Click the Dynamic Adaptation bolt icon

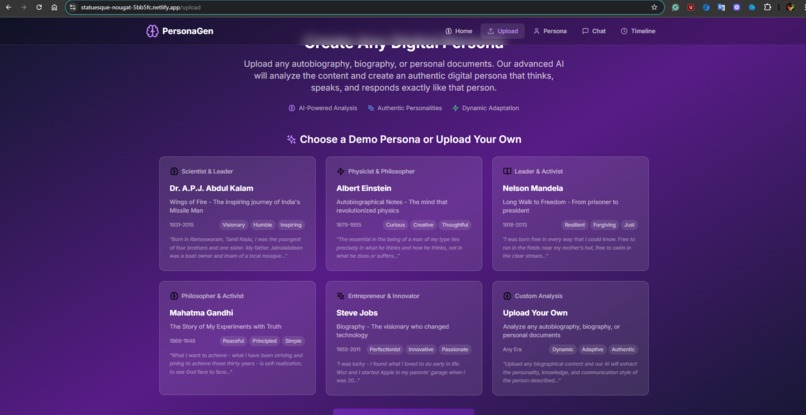point(455,108)
